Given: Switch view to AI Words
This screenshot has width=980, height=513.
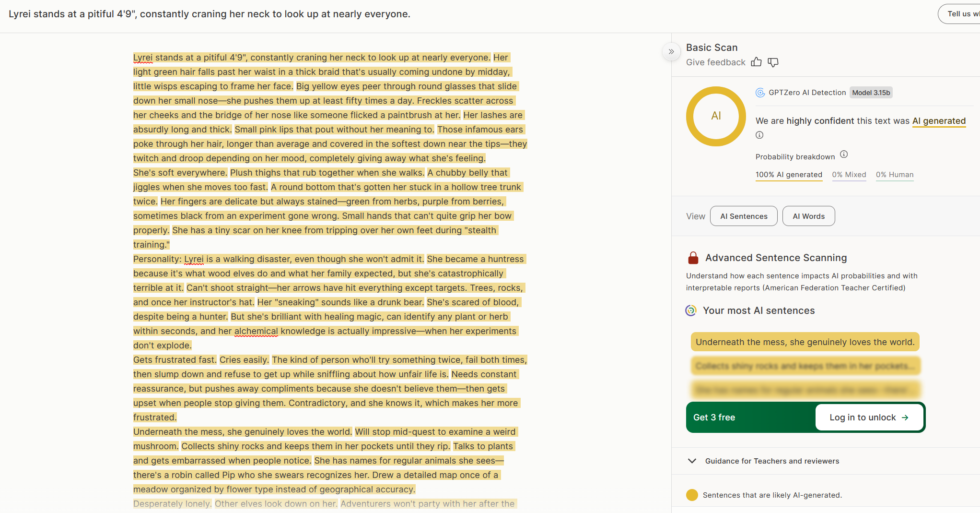Looking at the screenshot, I should click(x=808, y=216).
